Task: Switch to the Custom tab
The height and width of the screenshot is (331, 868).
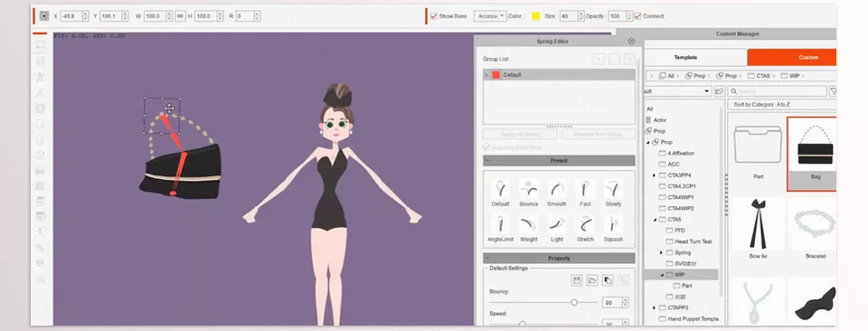Action: coord(792,58)
